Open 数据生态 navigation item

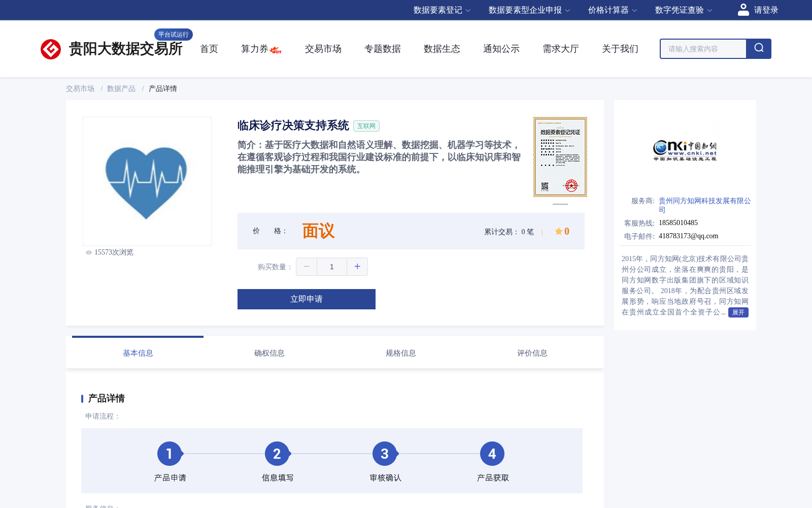442,49
